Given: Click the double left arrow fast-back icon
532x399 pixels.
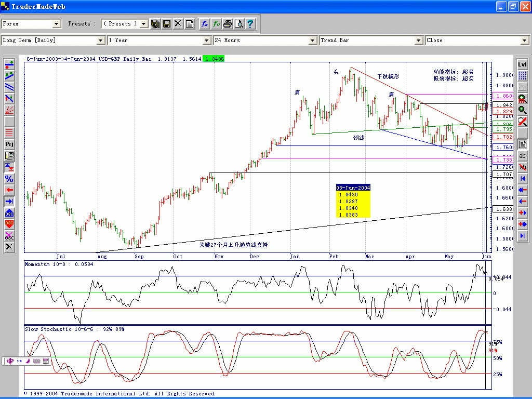Looking at the screenshot, I should tap(523, 190).
